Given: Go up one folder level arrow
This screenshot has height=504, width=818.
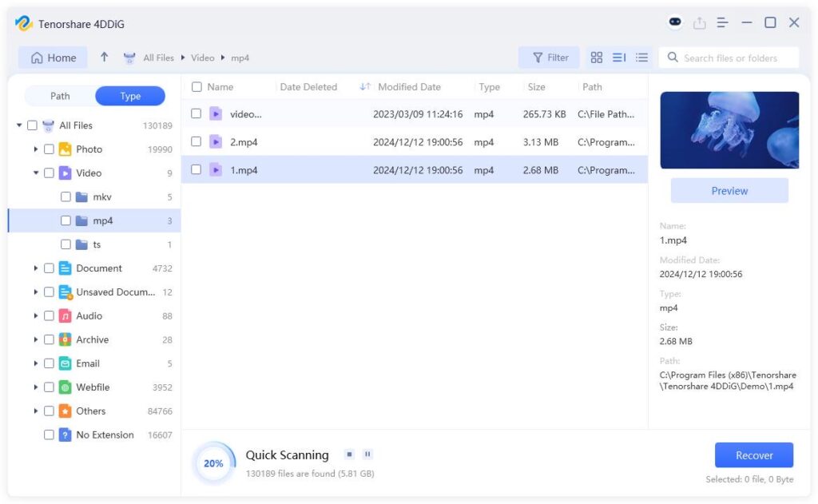Looking at the screenshot, I should point(105,57).
